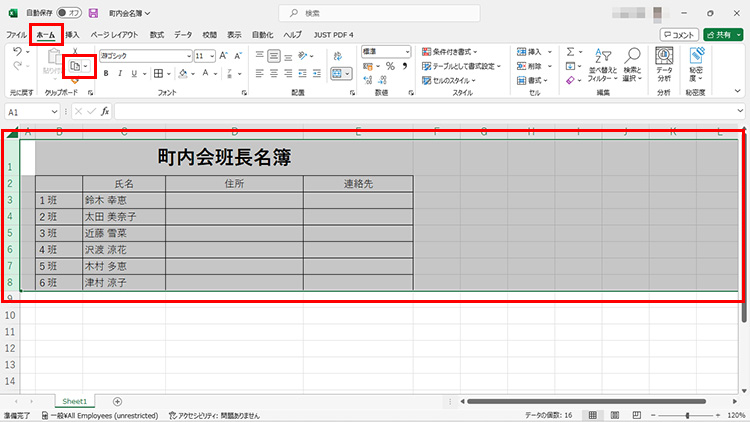
Task: Toggle Italic formatting
Action: coord(119,73)
